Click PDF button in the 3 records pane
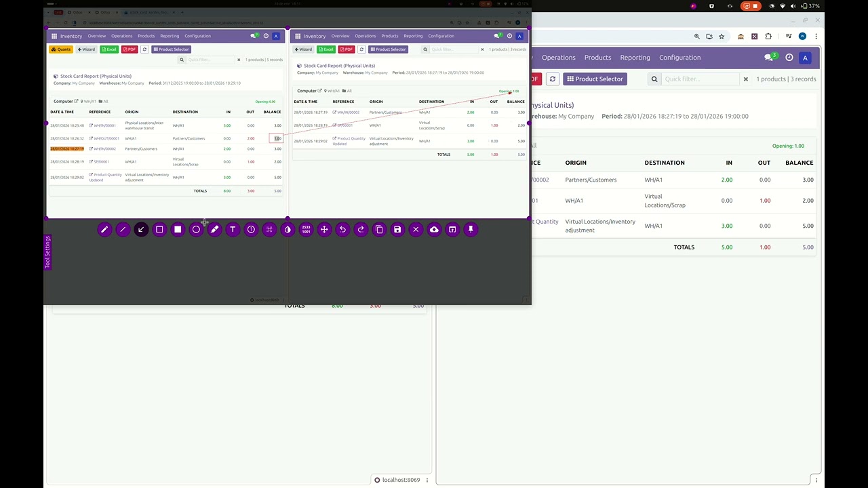 coord(347,49)
